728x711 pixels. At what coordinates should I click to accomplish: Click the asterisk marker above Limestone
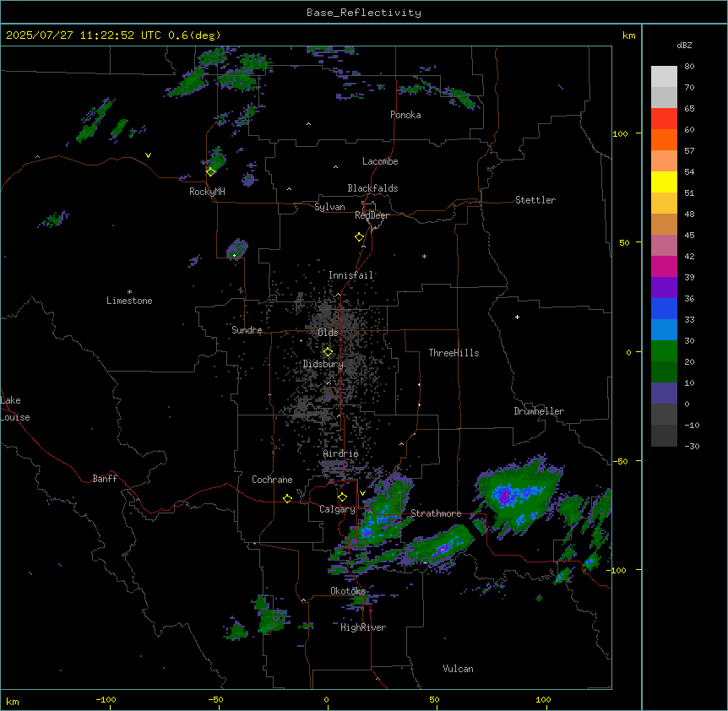pyautogui.click(x=129, y=292)
